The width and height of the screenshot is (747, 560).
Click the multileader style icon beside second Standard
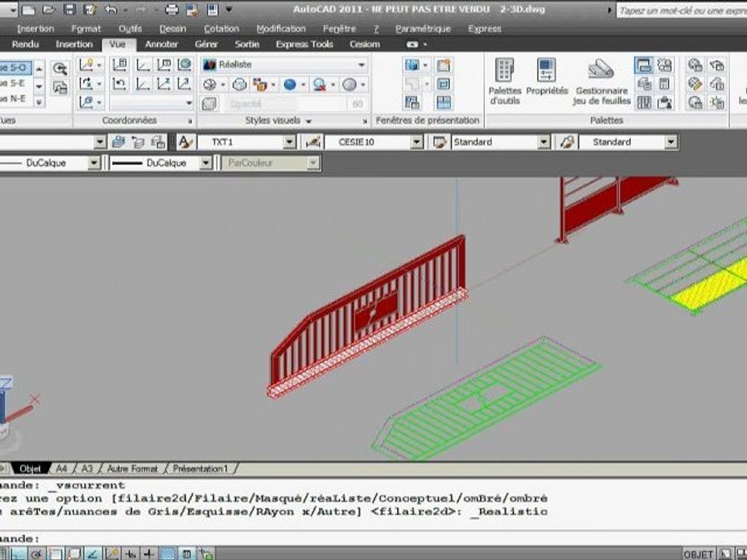(x=567, y=142)
